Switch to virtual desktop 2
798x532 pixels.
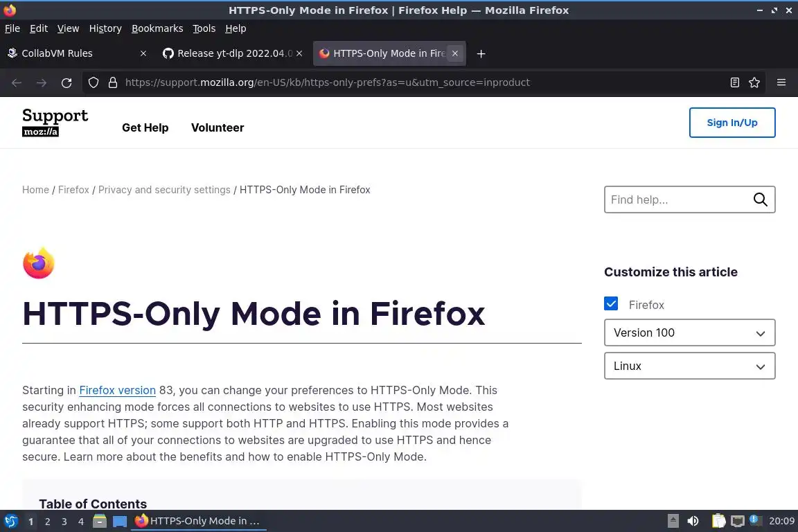click(47, 522)
